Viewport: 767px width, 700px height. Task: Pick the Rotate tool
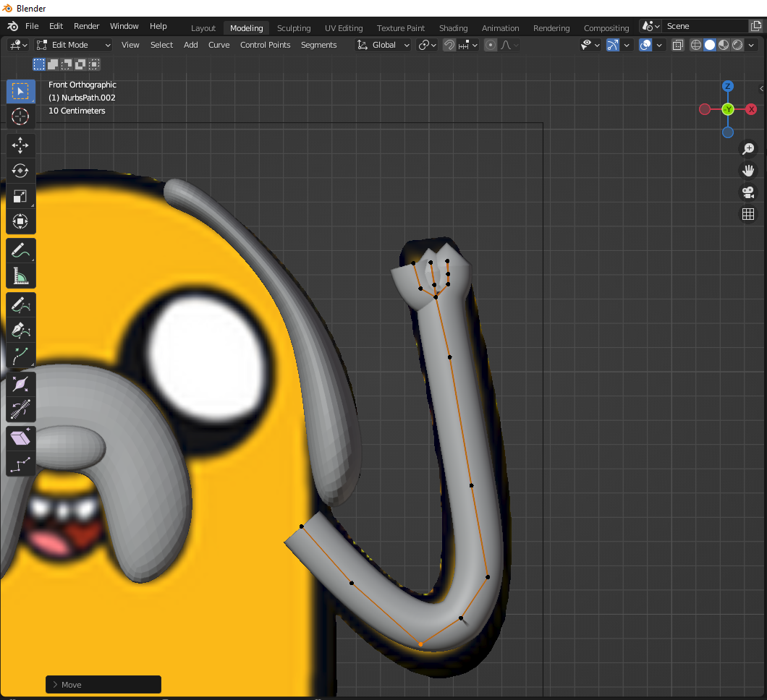(x=20, y=171)
